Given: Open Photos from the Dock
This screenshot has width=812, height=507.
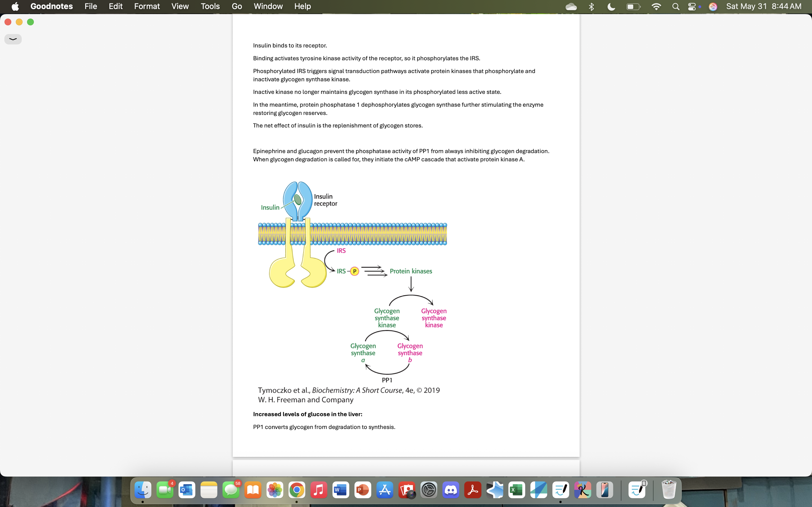Looking at the screenshot, I should tap(274, 490).
